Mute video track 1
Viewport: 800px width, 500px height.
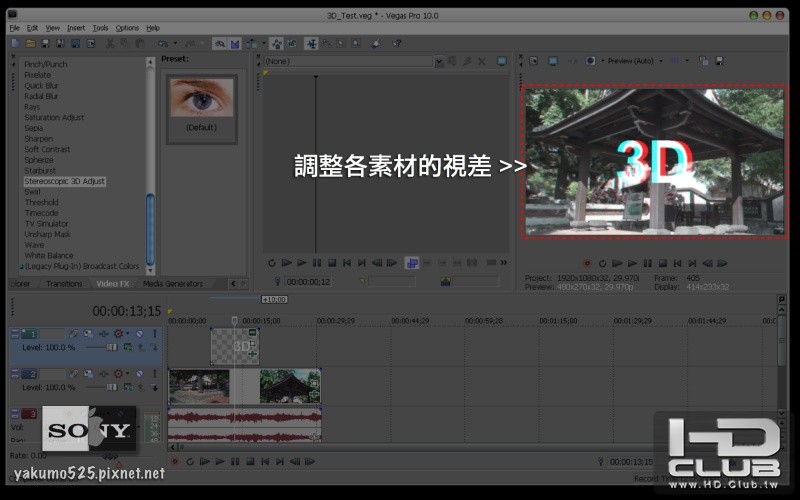(140, 334)
